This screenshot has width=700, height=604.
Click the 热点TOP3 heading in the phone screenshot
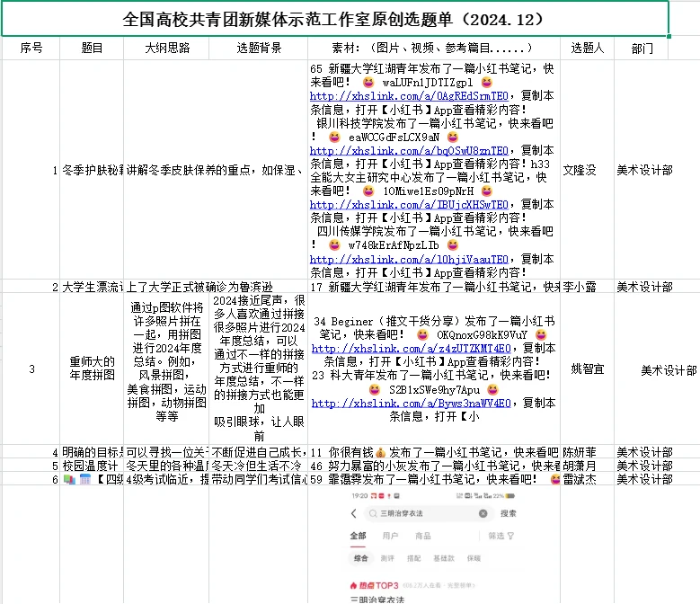coord(378,585)
